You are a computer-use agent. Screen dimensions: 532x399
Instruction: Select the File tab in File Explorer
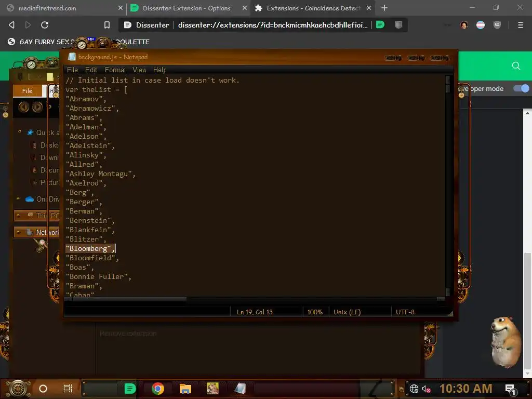coord(27,91)
